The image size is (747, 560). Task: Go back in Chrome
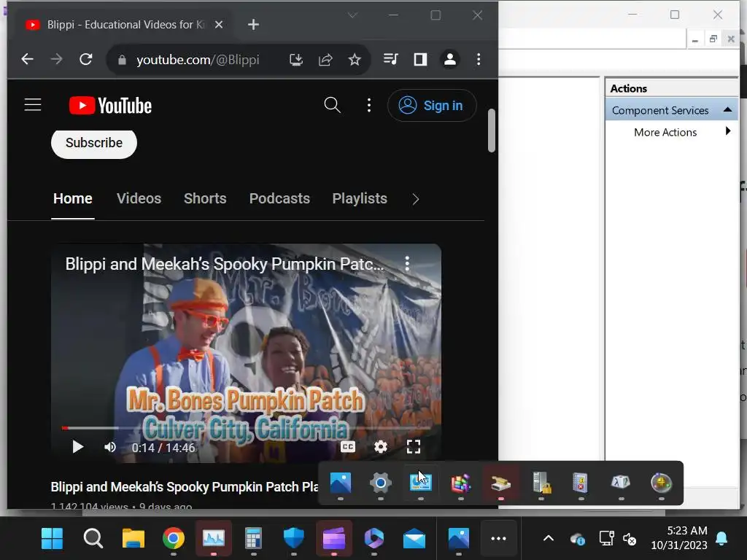[x=27, y=59]
